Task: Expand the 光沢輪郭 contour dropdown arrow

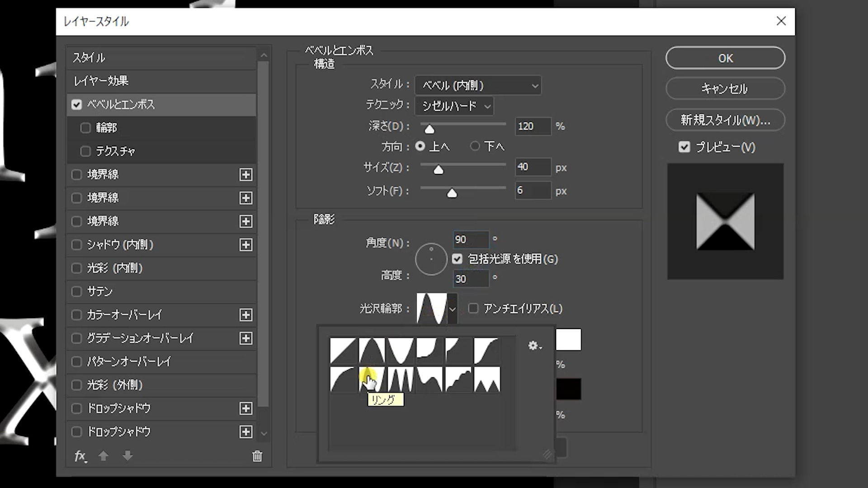Action: [452, 309]
